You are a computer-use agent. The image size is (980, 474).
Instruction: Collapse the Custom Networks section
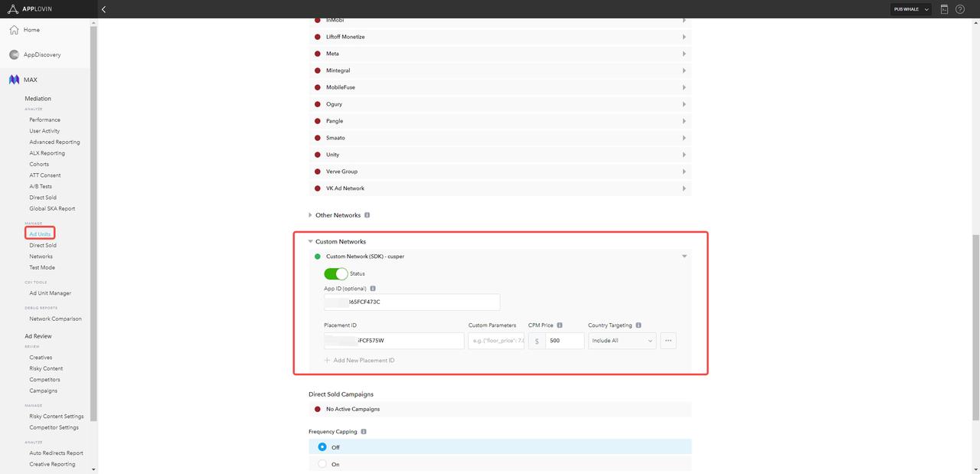tap(311, 241)
